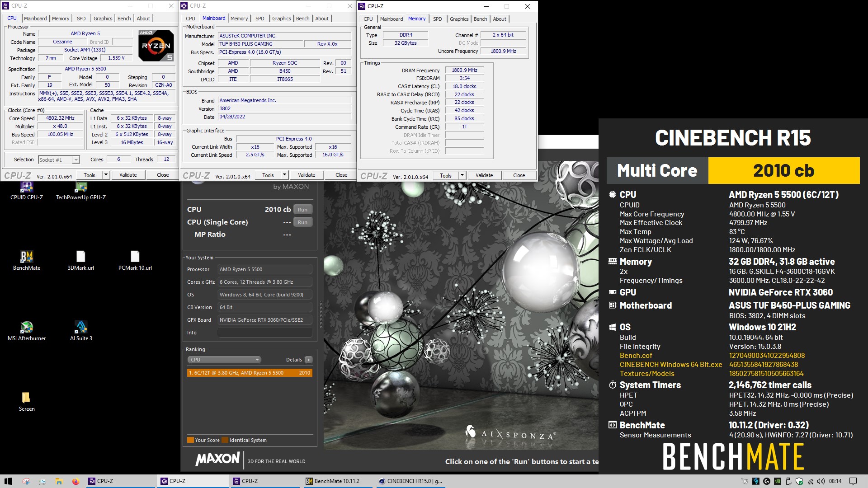Click the Ryzen 5 logo in CPU-Z
The height and width of the screenshot is (488, 868).
coord(156,46)
